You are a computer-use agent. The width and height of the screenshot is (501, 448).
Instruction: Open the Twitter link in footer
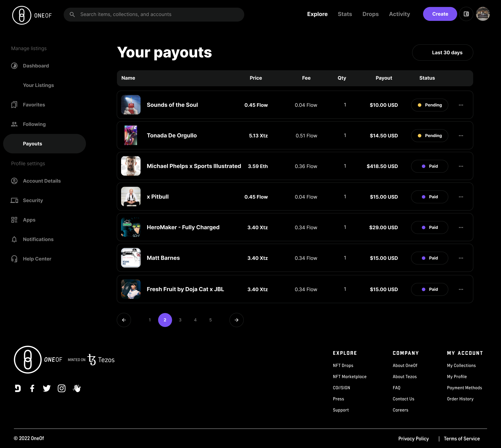click(x=47, y=388)
